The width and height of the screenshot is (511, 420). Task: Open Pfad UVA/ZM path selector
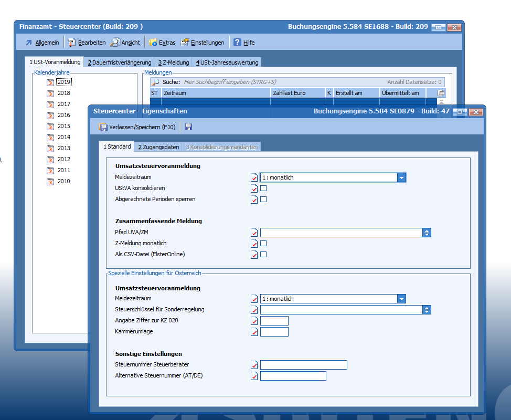(x=427, y=233)
